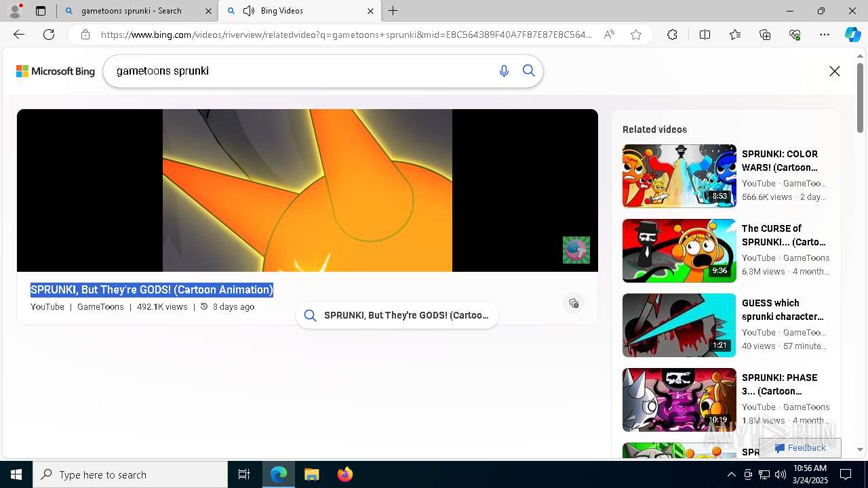
Task: Open Settings and more menu
Action: 825,35
